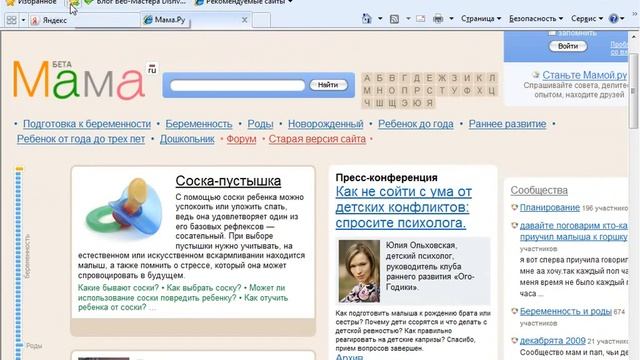
Task: Select letter Я in the alphabet index
Action: coord(429,103)
